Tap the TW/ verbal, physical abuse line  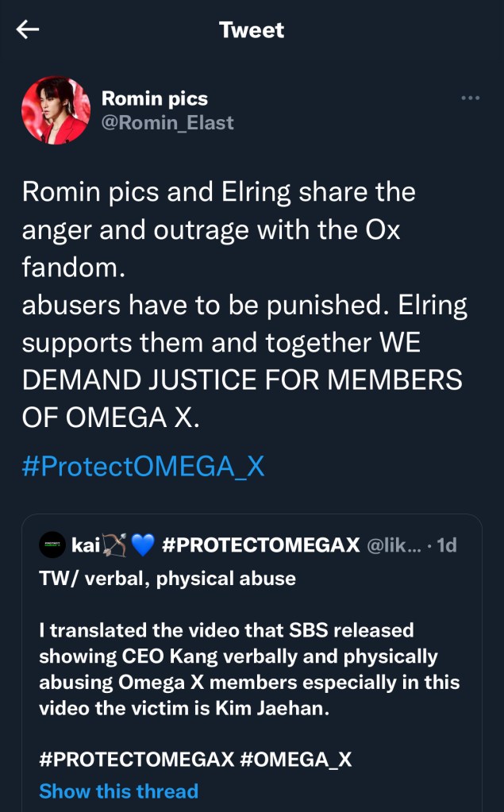pyautogui.click(x=167, y=579)
